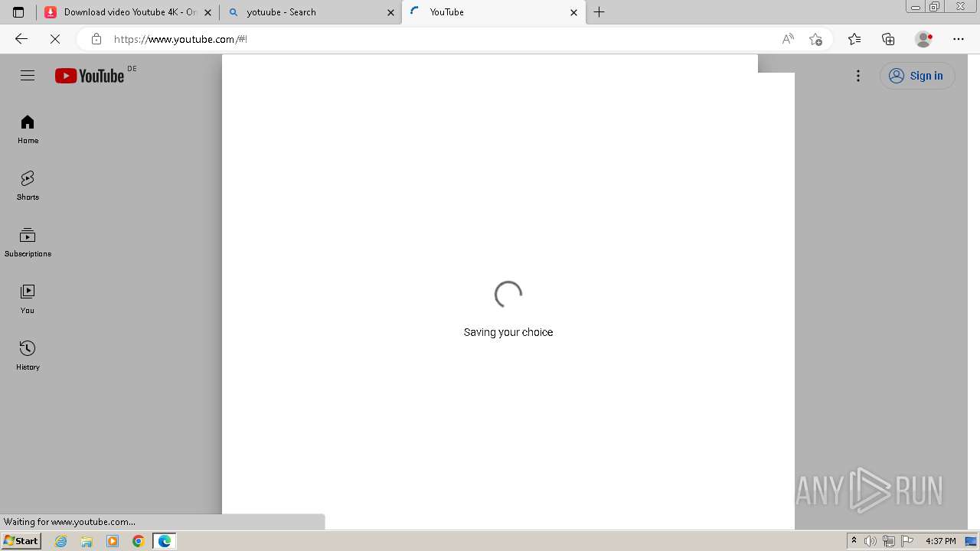Image resolution: width=980 pixels, height=551 pixels.
Task: Show hidden system tray icons
Action: point(854,541)
